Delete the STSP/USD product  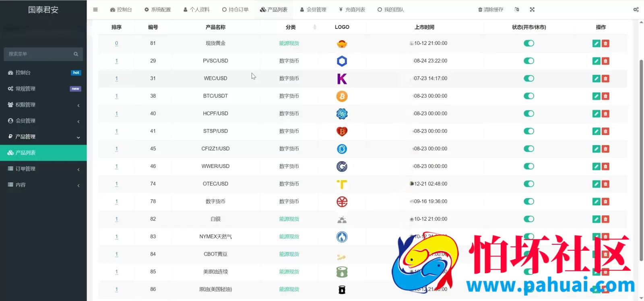coord(605,131)
